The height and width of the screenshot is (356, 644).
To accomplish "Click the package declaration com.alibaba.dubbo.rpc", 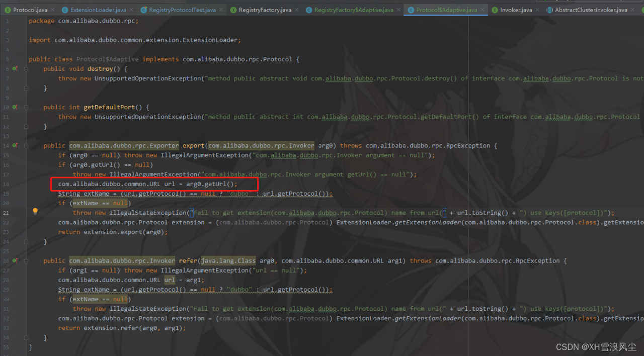I will coord(96,21).
